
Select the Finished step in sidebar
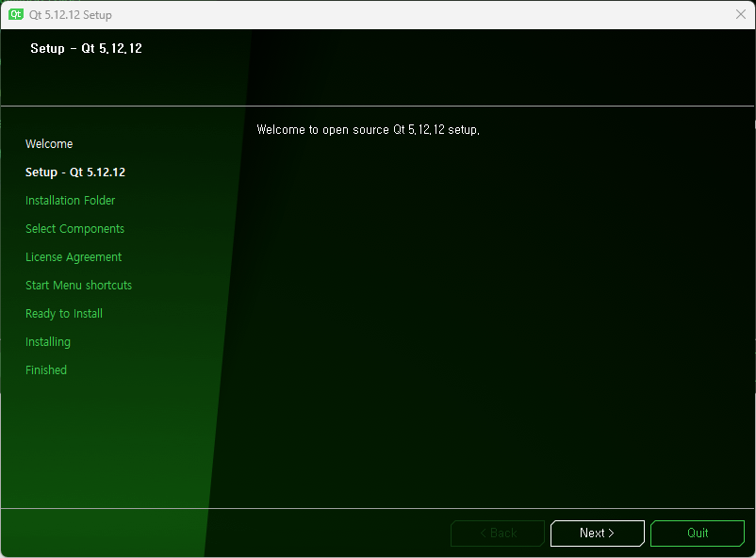pos(46,369)
